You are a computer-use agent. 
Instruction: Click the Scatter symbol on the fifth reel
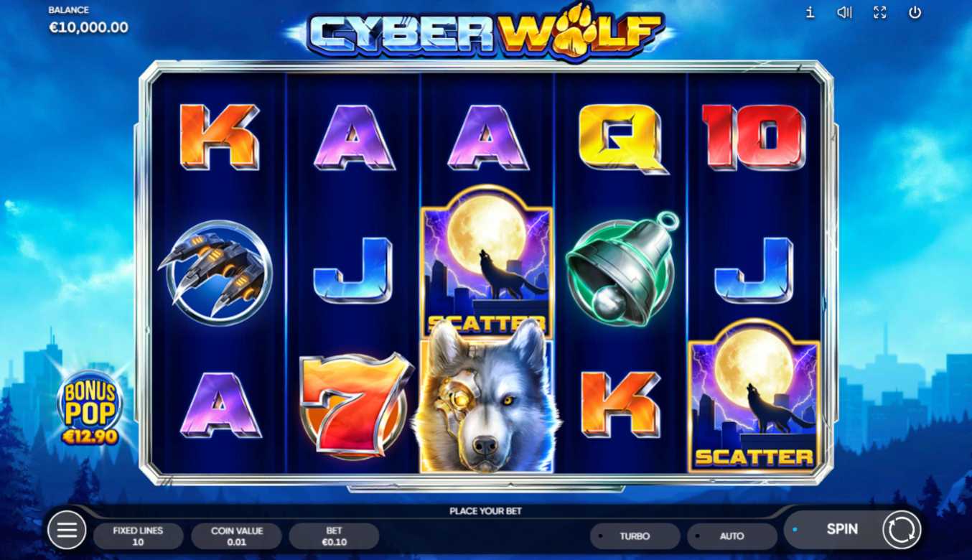[x=754, y=396]
